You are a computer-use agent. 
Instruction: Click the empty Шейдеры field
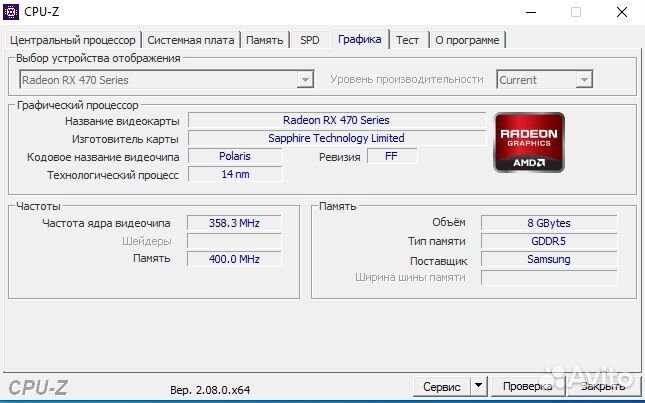tap(234, 241)
